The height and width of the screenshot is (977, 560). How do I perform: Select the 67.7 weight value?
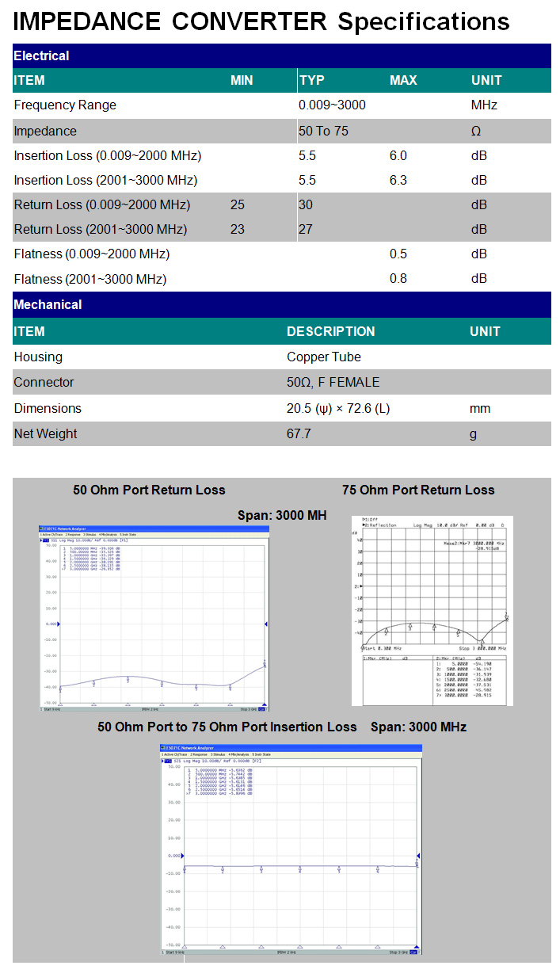pos(299,433)
